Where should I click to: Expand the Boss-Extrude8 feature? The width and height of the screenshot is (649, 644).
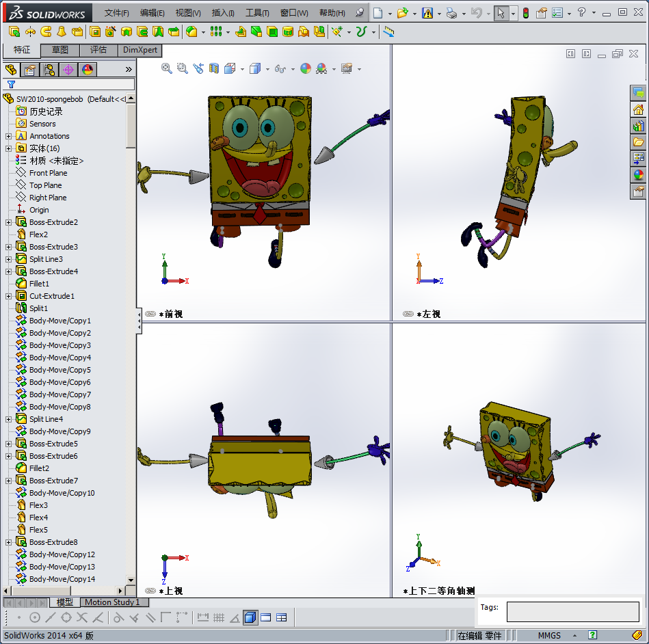pyautogui.click(x=8, y=542)
